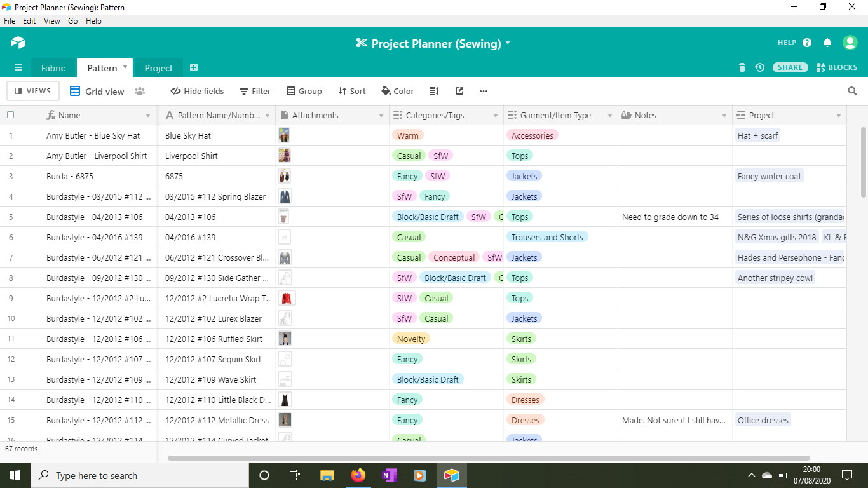Click the Warm tag in row 1
The image size is (868, 488).
408,135
